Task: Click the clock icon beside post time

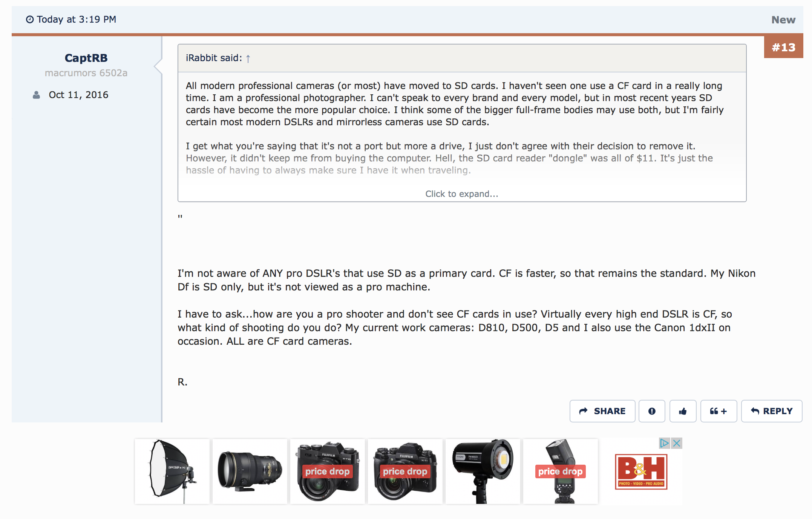Action: click(30, 19)
